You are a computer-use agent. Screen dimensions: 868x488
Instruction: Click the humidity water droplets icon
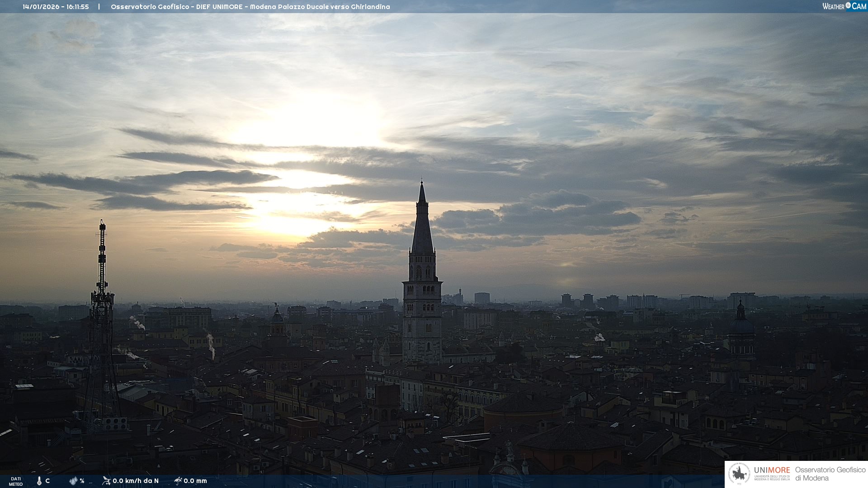(x=73, y=481)
